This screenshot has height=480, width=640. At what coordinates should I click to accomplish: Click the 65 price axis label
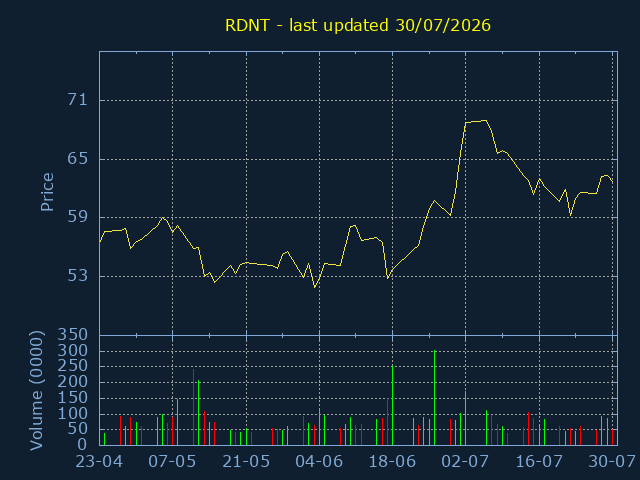[78, 159]
